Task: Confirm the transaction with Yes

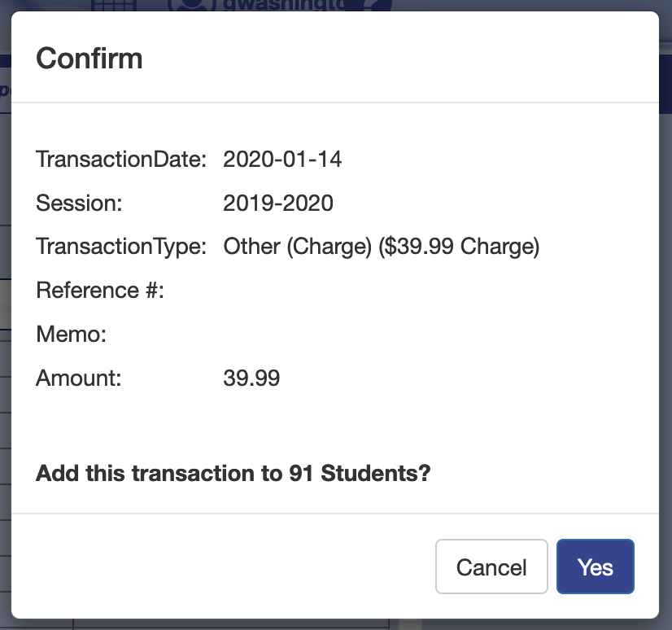Action: click(595, 567)
